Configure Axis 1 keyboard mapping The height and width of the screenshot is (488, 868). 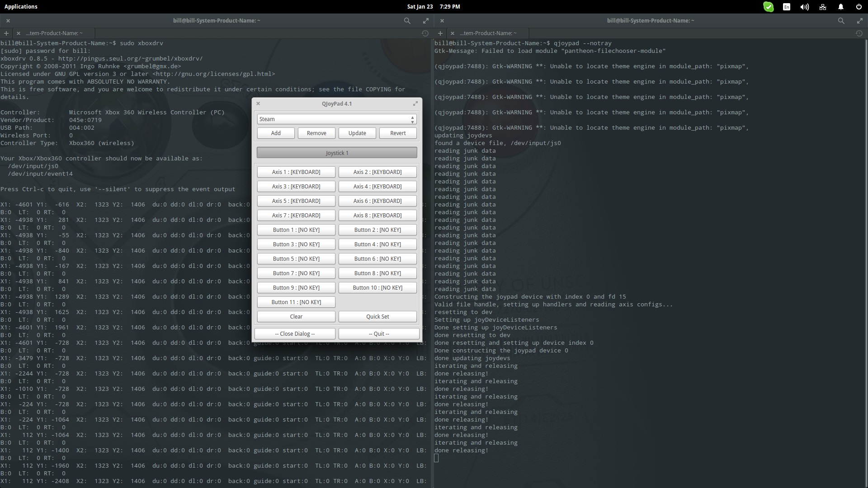coord(296,172)
